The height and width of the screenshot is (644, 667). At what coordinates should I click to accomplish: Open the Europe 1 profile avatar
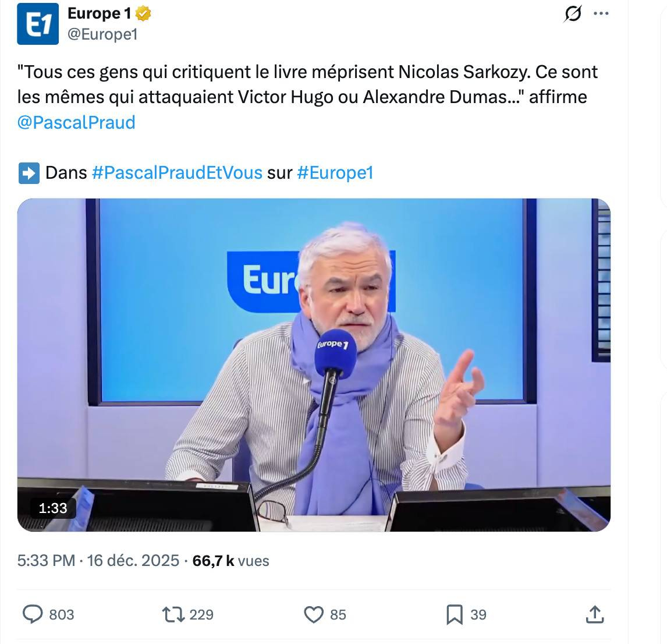(38, 24)
